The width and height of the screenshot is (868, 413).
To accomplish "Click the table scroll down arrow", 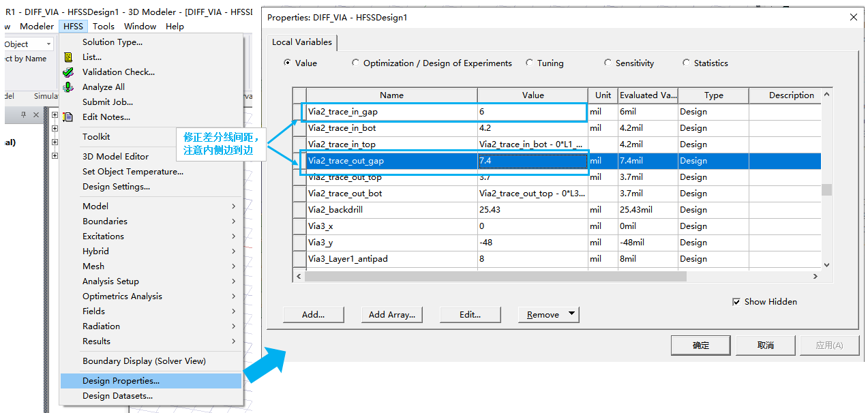I will [826, 265].
